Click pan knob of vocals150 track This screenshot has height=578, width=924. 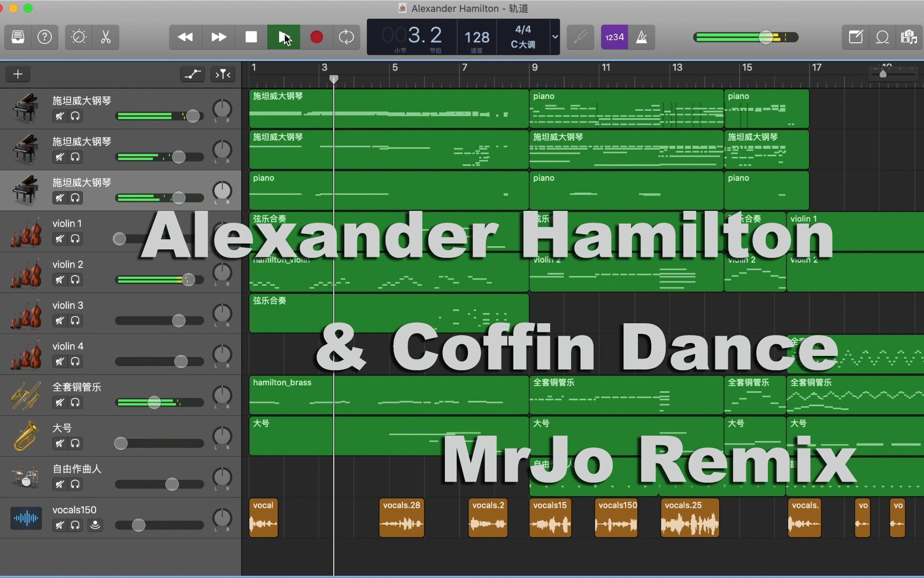point(222,518)
